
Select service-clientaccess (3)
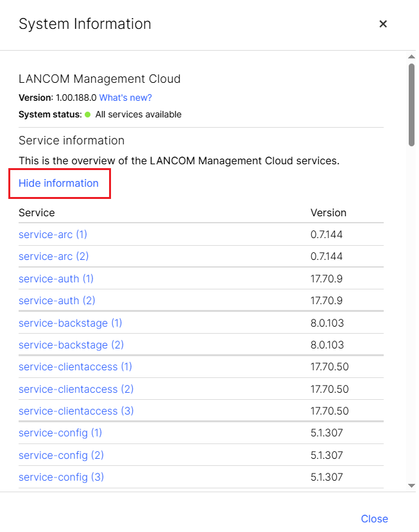pyautogui.click(x=76, y=411)
